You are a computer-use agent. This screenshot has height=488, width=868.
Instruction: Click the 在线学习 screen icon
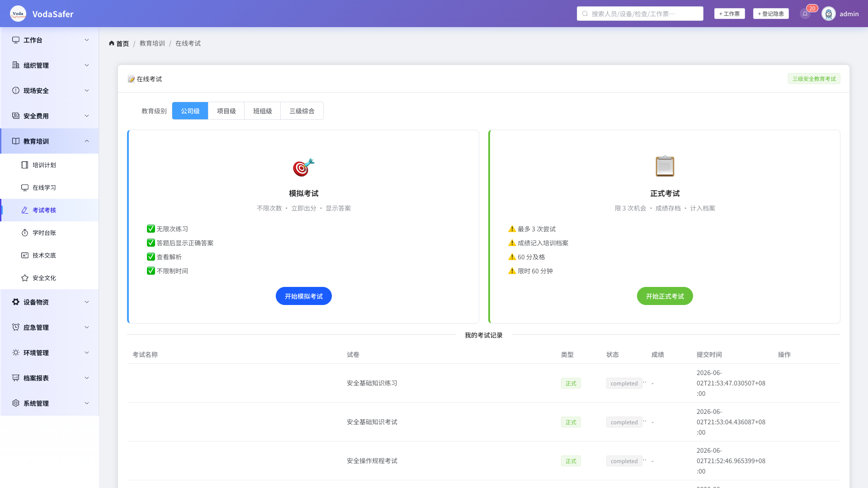(x=25, y=188)
